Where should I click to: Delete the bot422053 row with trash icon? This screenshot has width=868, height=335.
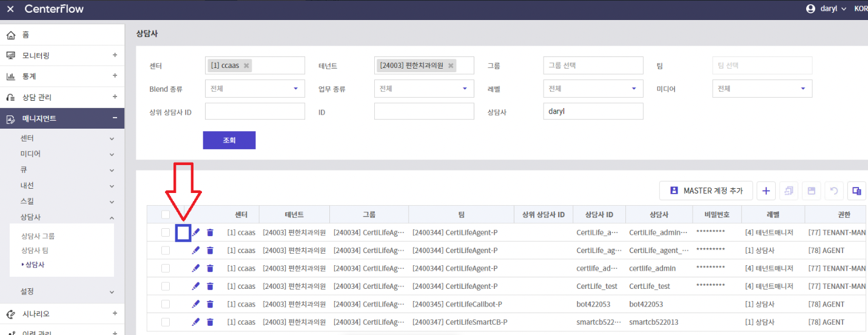[x=210, y=304]
